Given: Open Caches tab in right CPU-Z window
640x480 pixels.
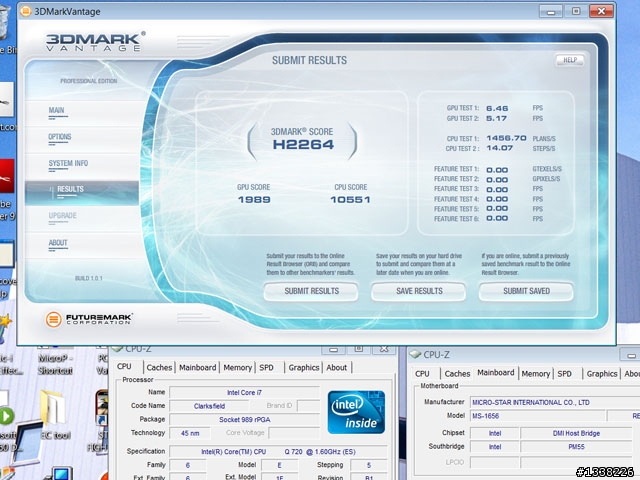Looking at the screenshot, I should [x=457, y=373].
